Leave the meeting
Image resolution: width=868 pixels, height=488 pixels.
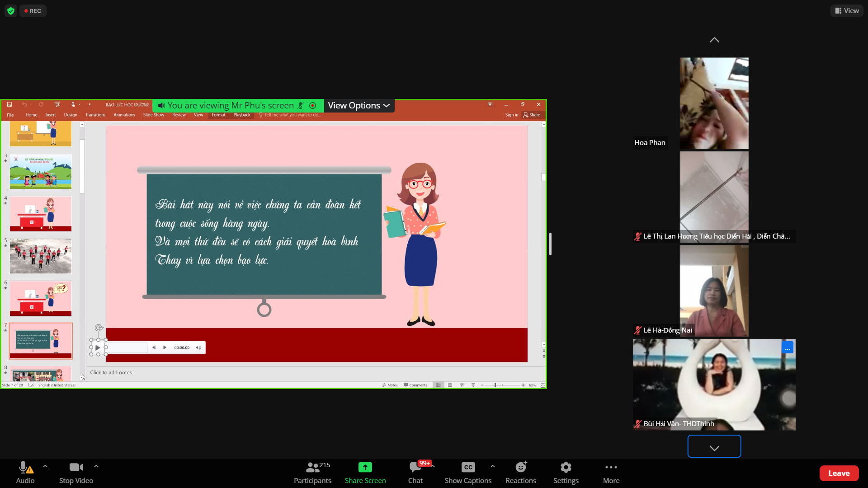(x=839, y=473)
